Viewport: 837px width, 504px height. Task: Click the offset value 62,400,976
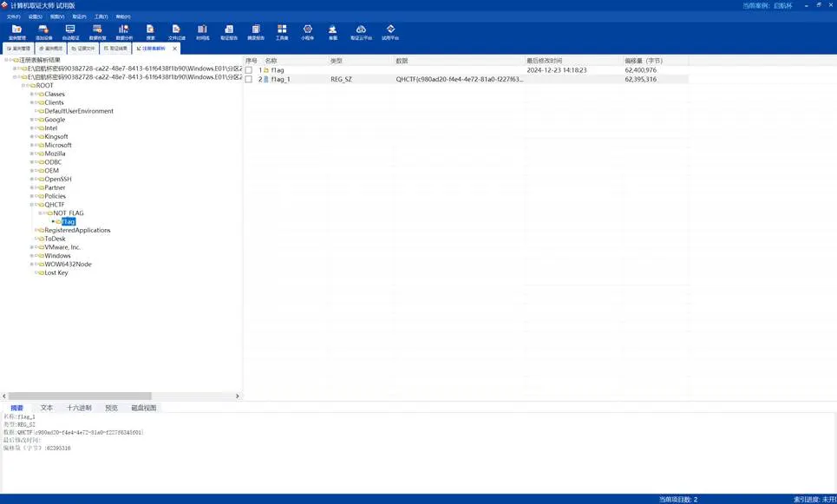pyautogui.click(x=641, y=70)
